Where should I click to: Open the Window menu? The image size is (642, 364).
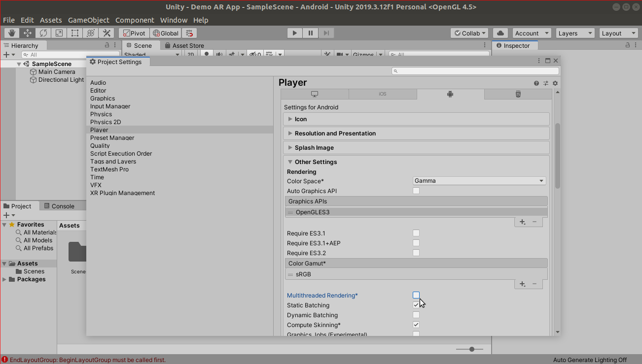174,20
